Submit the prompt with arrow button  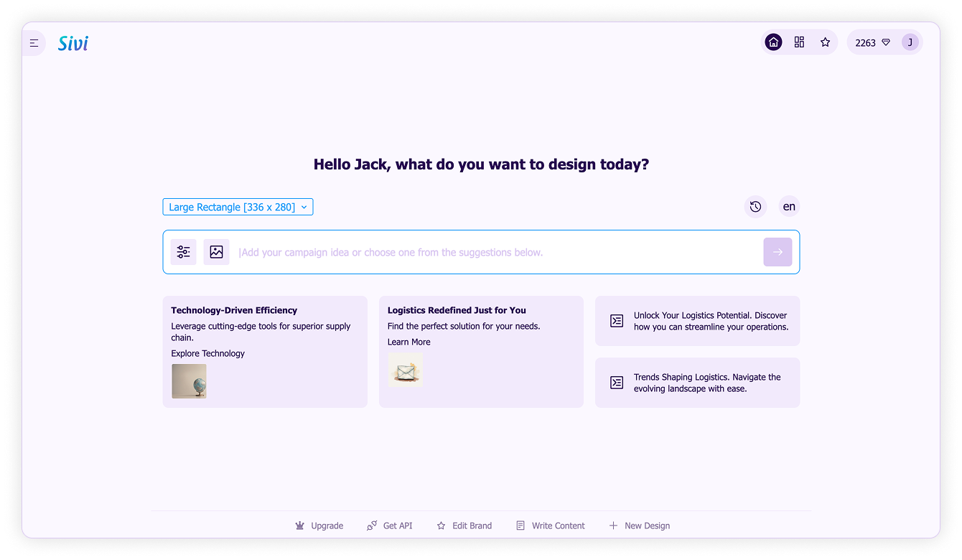pos(777,252)
